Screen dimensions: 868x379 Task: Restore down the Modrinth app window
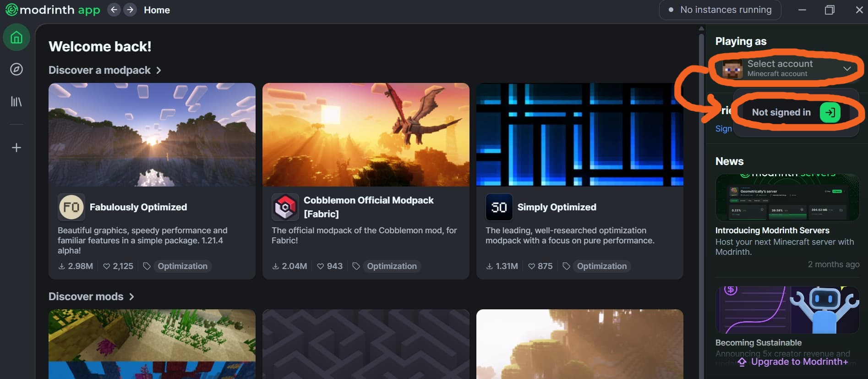[830, 10]
